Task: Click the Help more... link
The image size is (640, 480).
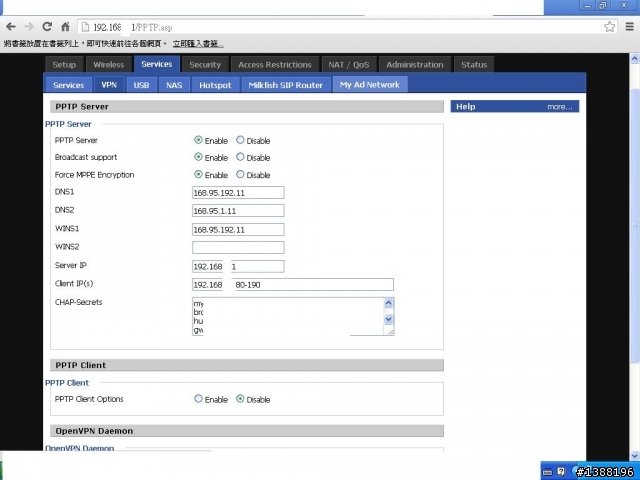Action: click(560, 107)
